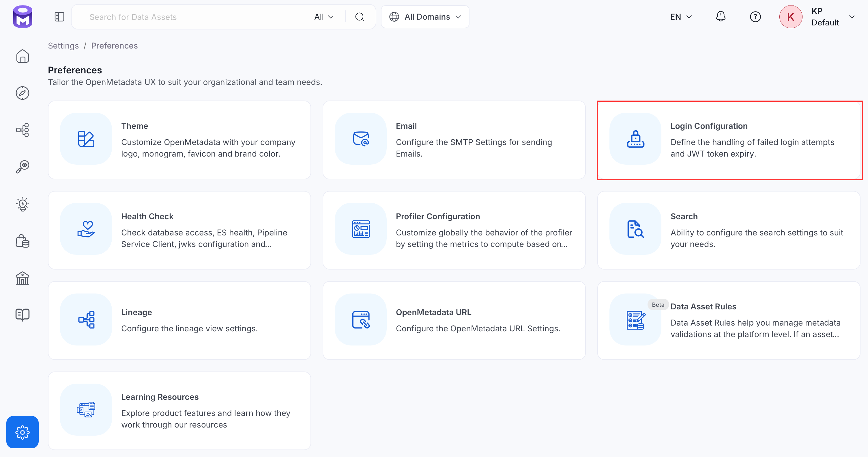
Task: Click 'Configure the OpenMetadata URL Settings.' text
Action: click(x=478, y=328)
